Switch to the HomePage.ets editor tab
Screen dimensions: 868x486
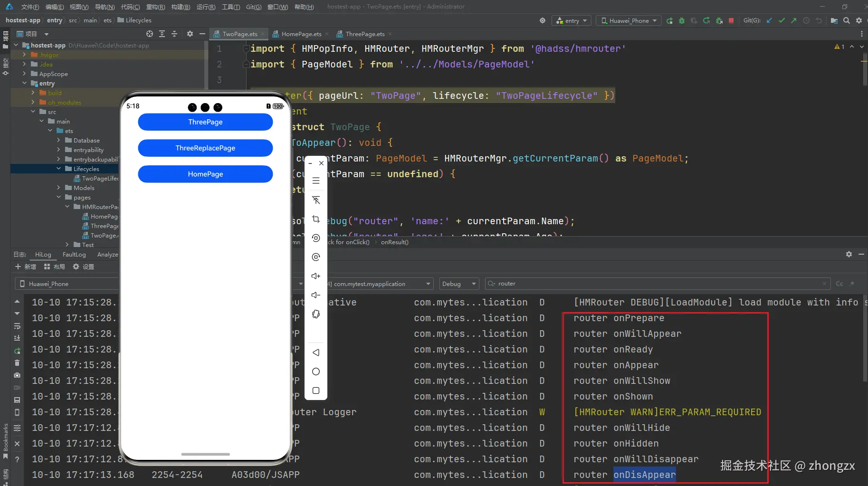[x=301, y=34]
